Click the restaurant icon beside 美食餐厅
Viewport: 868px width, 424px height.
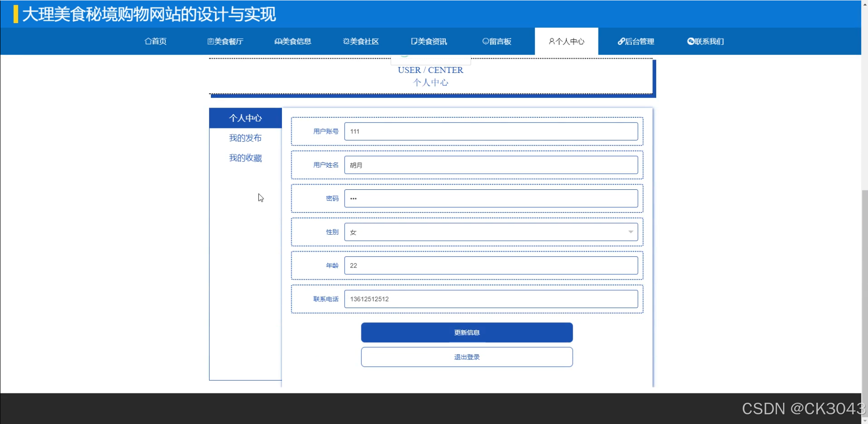coord(210,41)
